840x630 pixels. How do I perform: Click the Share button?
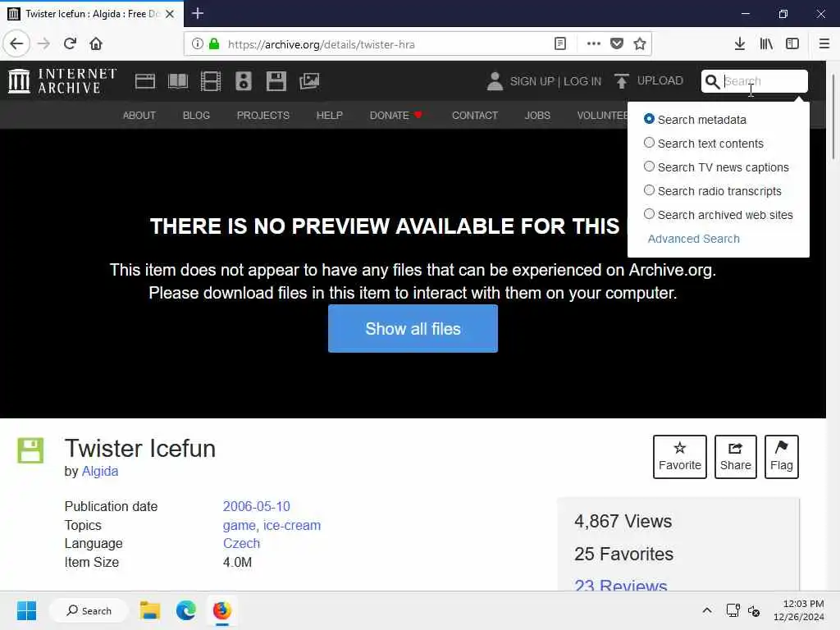(736, 457)
